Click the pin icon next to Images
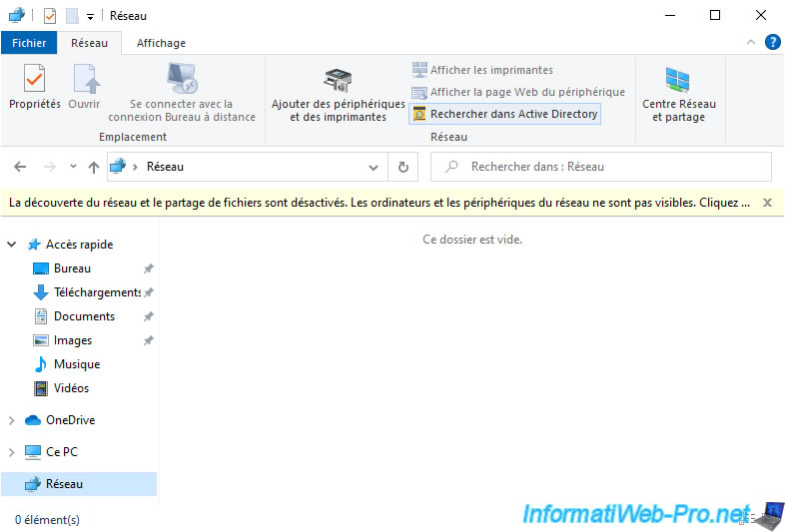The height and width of the screenshot is (532, 785). (x=148, y=340)
